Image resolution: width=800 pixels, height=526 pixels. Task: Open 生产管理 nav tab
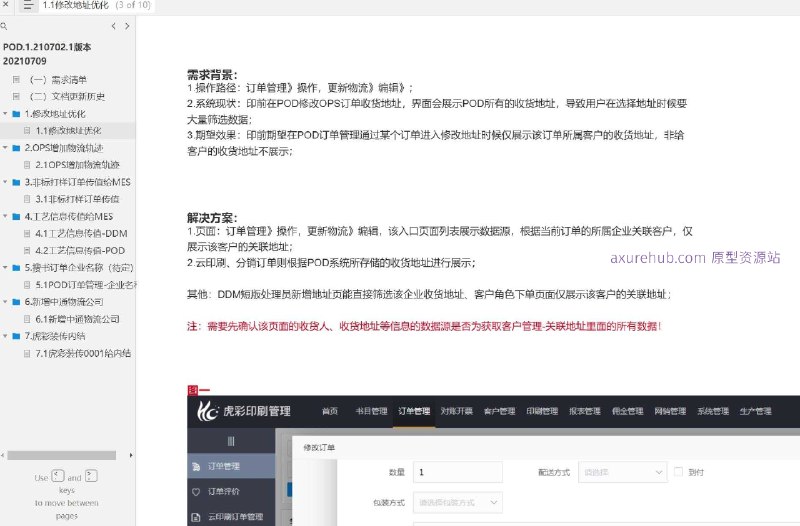pyautogui.click(x=756, y=411)
